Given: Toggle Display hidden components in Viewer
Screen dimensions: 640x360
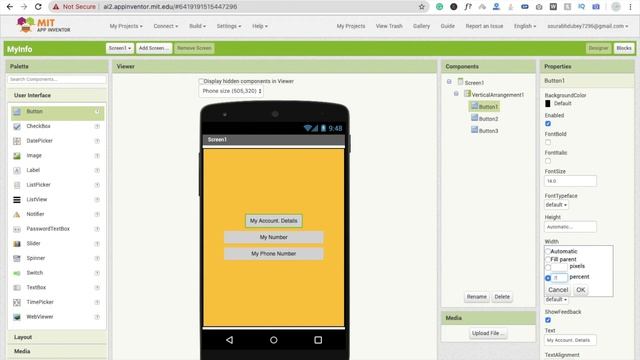Looking at the screenshot, I should pyautogui.click(x=201, y=81).
